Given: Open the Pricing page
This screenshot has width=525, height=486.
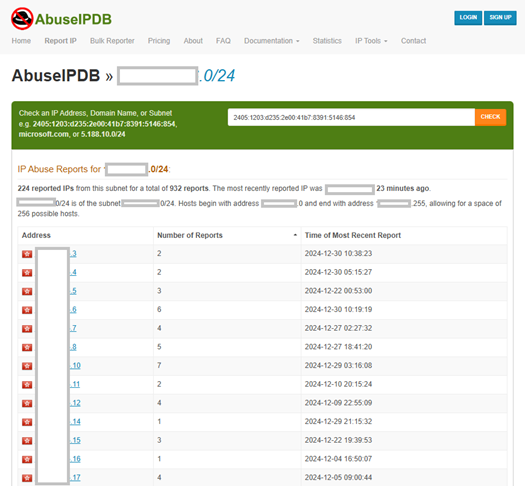Looking at the screenshot, I should (x=159, y=41).
